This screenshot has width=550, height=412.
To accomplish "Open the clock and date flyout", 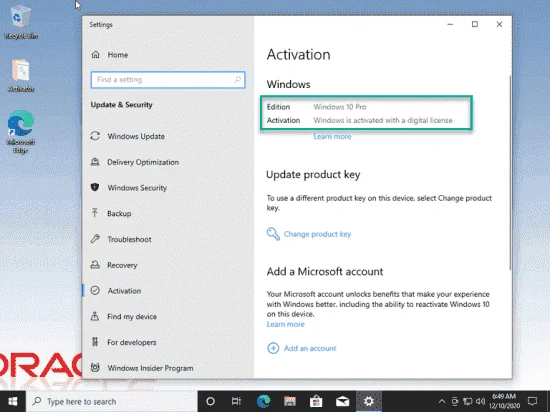I will (x=504, y=401).
